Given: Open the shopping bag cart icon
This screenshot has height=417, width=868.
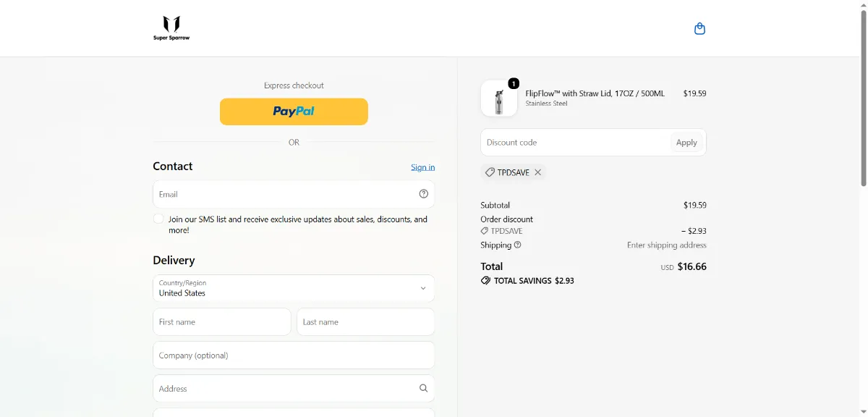Looking at the screenshot, I should pyautogui.click(x=699, y=29).
